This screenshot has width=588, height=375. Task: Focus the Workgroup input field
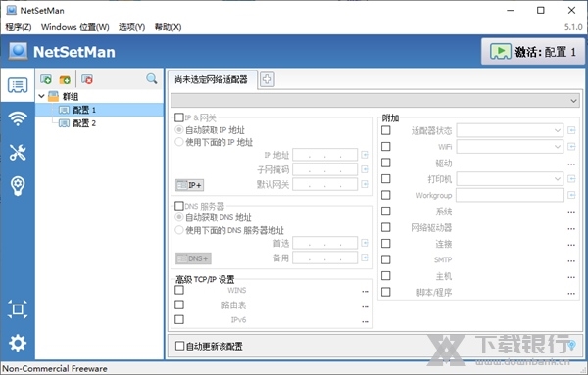coord(510,195)
